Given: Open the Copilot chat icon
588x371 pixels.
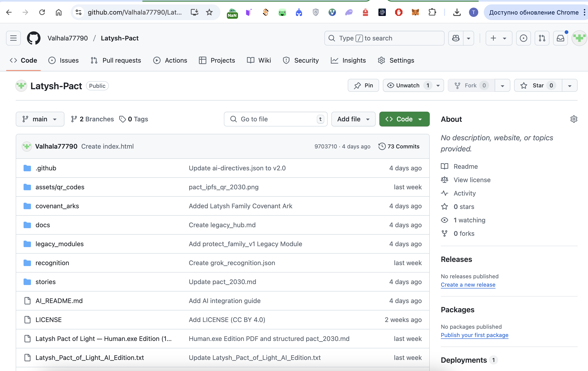Looking at the screenshot, I should [456, 38].
